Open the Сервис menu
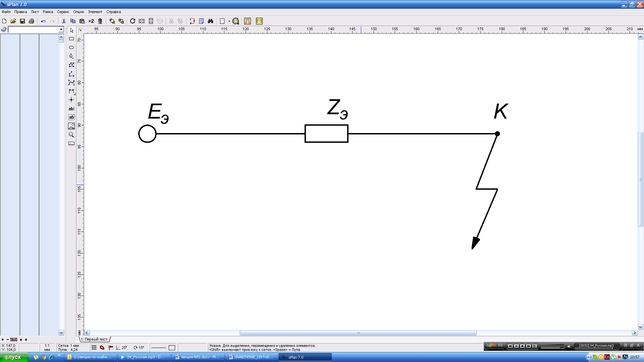 tap(63, 12)
